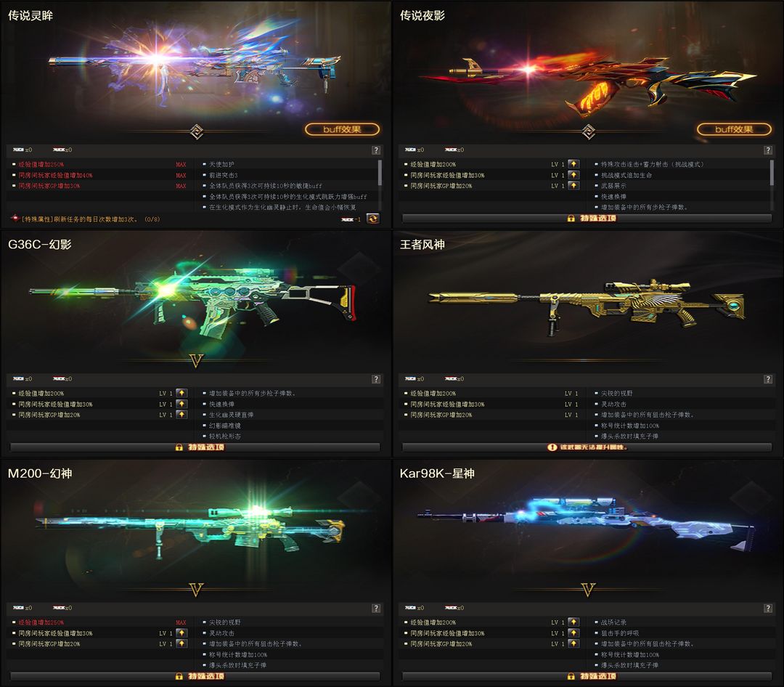Select the 王者风神 weapon title

click(422, 245)
